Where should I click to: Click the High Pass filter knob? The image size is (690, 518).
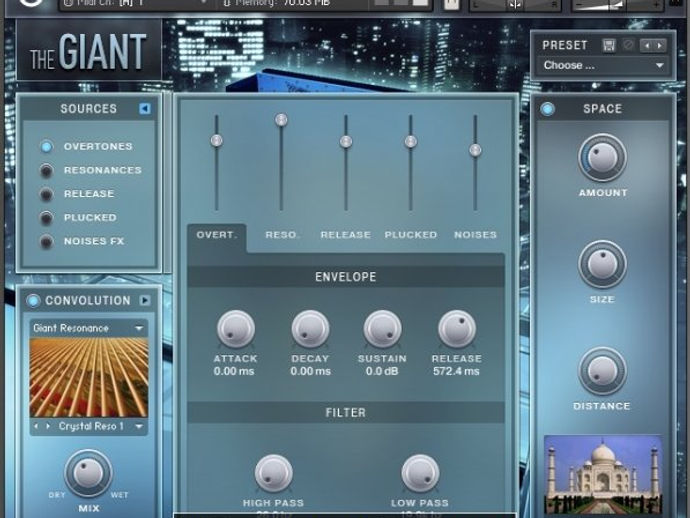[273, 473]
